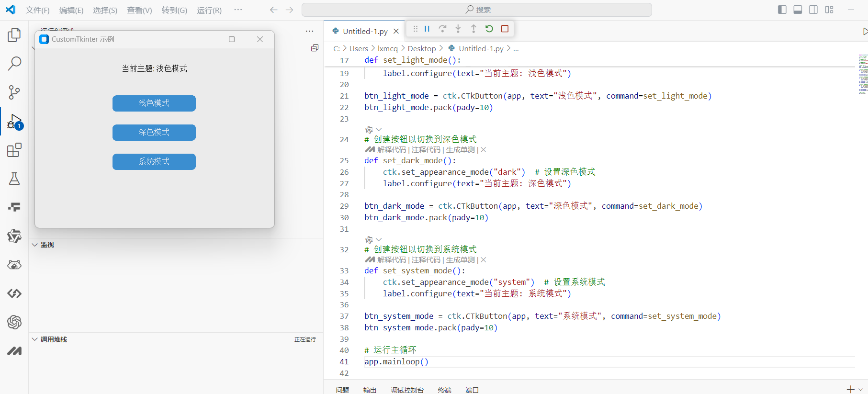The width and height of the screenshot is (868, 394).
Task: Collapse the 监视 watch section
Action: 35,245
